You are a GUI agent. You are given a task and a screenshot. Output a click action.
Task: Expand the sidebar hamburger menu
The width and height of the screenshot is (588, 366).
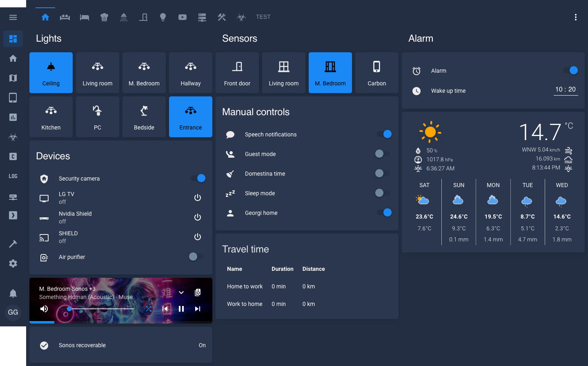pyautogui.click(x=13, y=17)
